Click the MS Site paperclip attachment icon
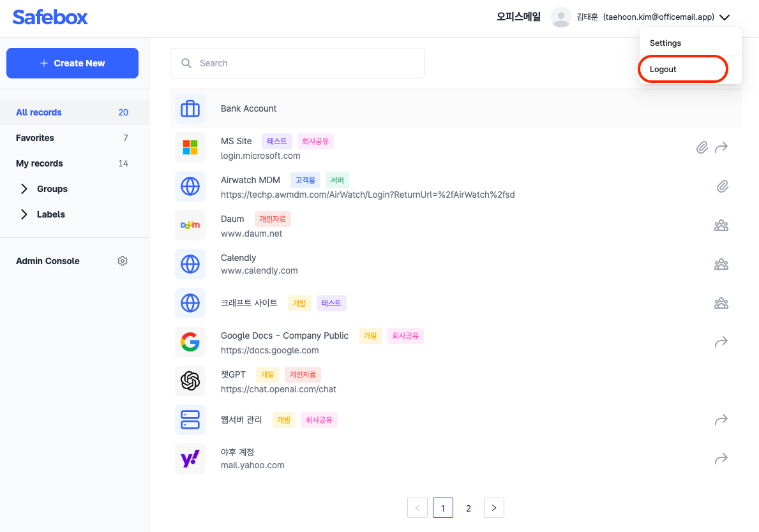Image resolution: width=759 pixels, height=532 pixels. click(x=702, y=148)
